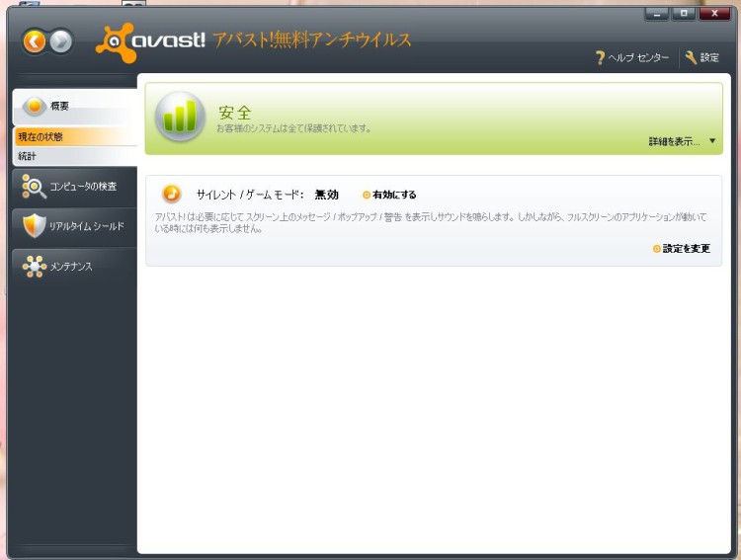
Task: Close the avast! window
Action: tap(714, 14)
